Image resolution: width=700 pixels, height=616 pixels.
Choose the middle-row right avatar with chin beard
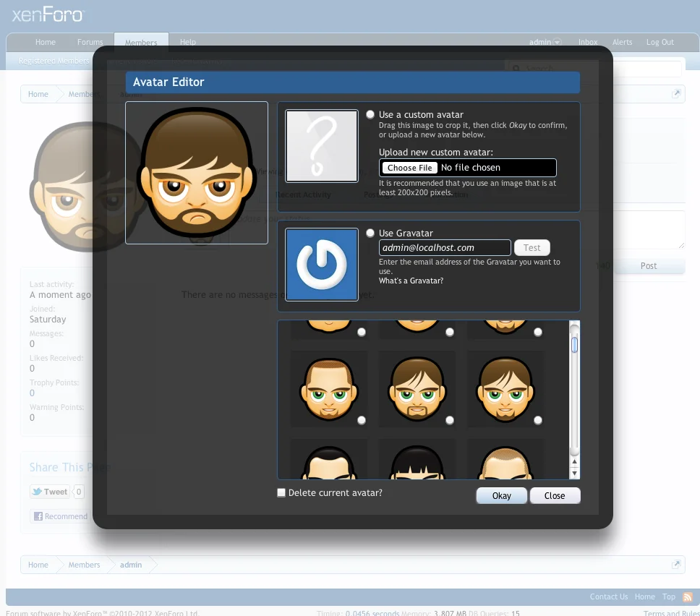tap(505, 389)
